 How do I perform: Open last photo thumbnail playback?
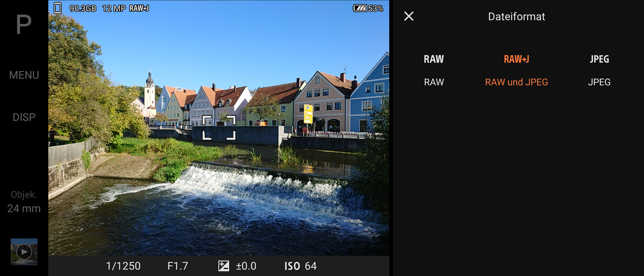point(24,252)
